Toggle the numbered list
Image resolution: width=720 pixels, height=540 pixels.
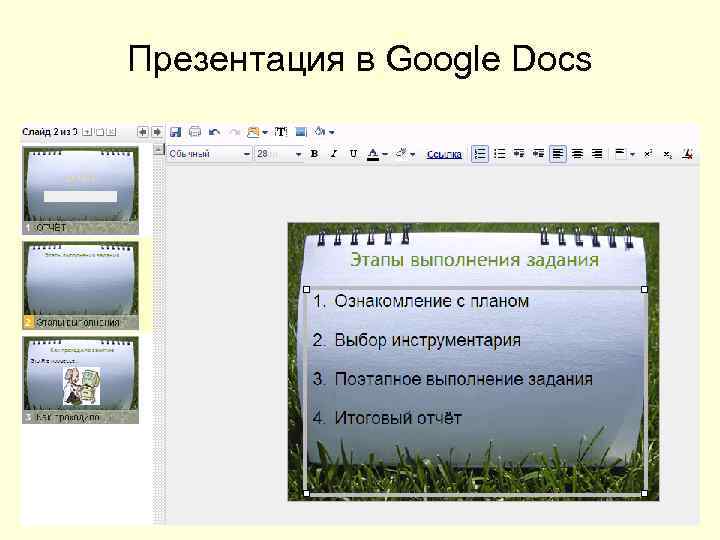tap(480, 154)
